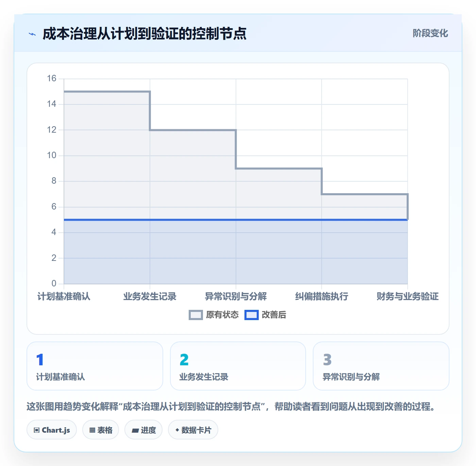This screenshot has width=476, height=466.
Task: Toggle the 改善后 legend swatch
Action: (252, 315)
